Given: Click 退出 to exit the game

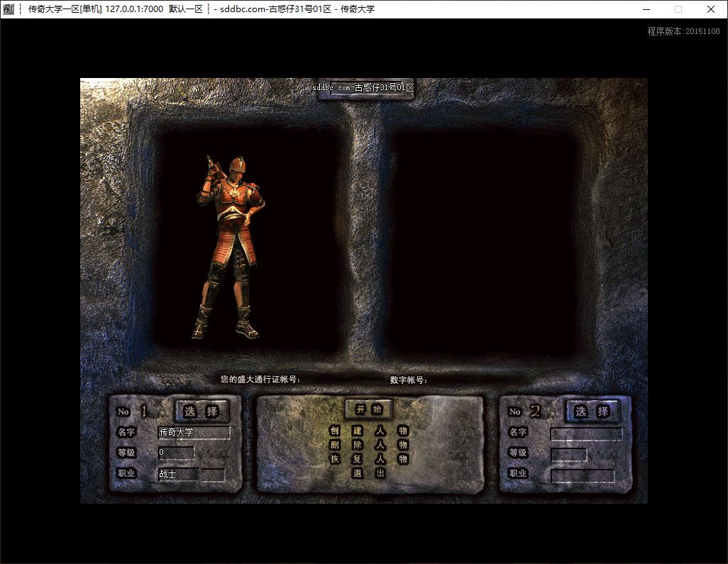Looking at the screenshot, I should [369, 473].
